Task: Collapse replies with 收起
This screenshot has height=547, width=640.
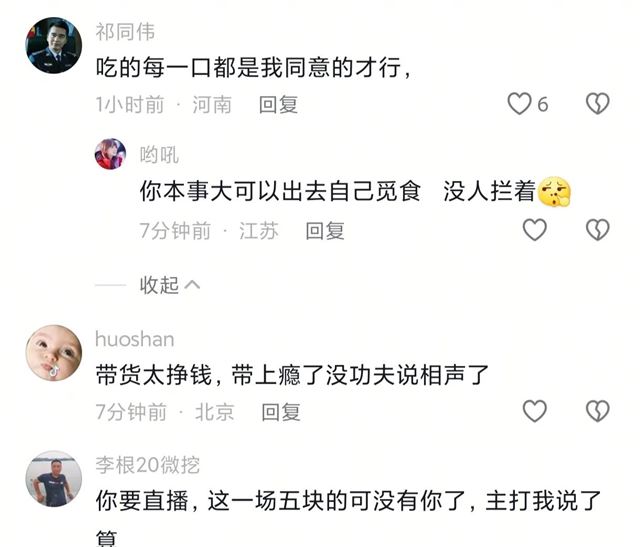Action: pyautogui.click(x=159, y=285)
